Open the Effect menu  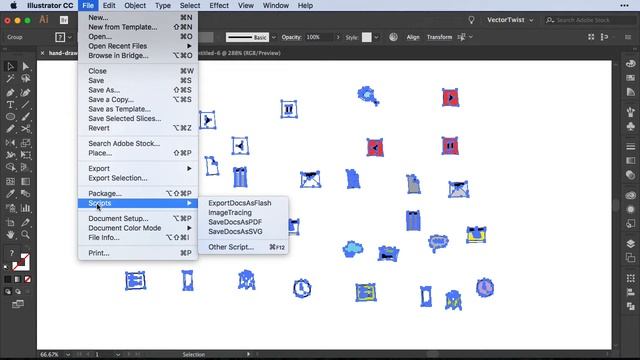[219, 6]
